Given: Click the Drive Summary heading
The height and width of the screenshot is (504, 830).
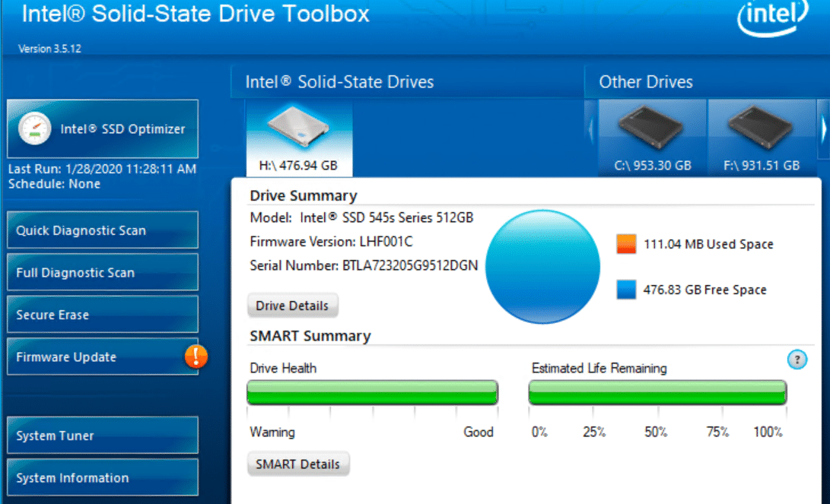Looking at the screenshot, I should point(304,195).
